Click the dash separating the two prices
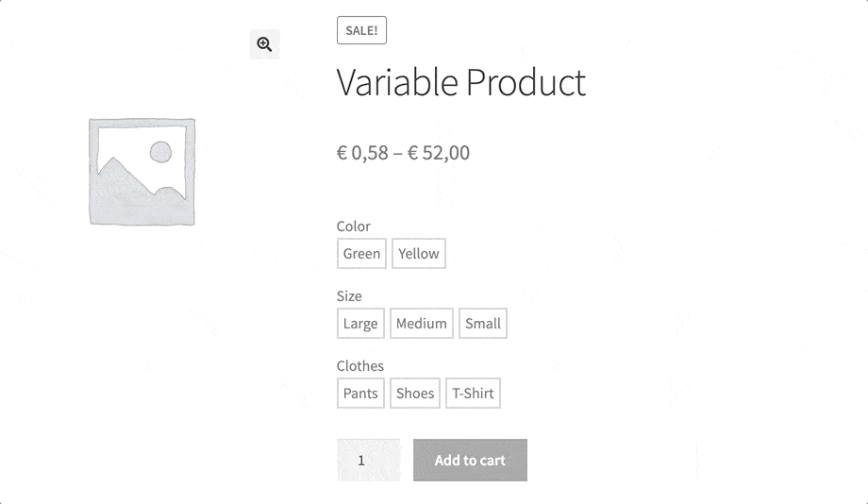868x504 pixels. coord(398,153)
